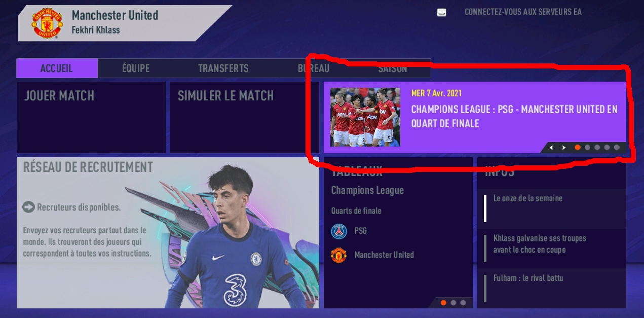644x318 pixels.
Task: Click the Jouer Match tile
Action: [x=91, y=117]
